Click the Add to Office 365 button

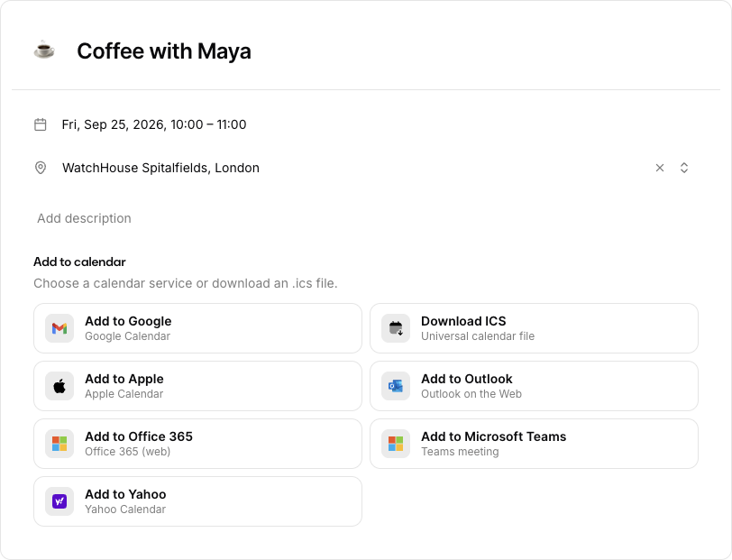coord(198,444)
